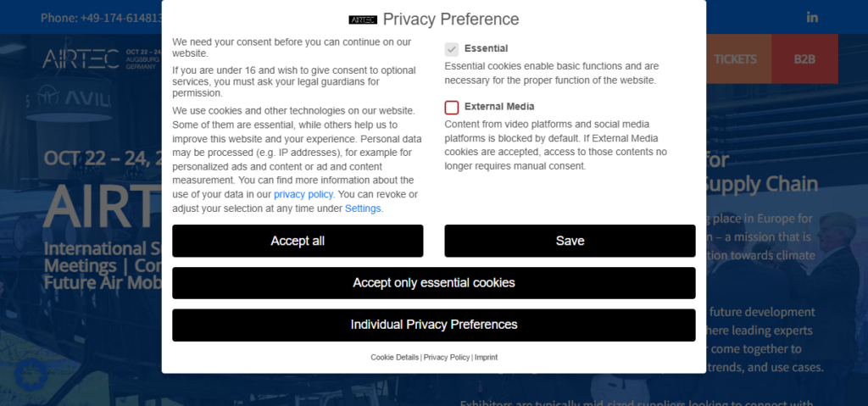
Task: Click the AIRTEC site logo behind dialog
Action: point(81,58)
